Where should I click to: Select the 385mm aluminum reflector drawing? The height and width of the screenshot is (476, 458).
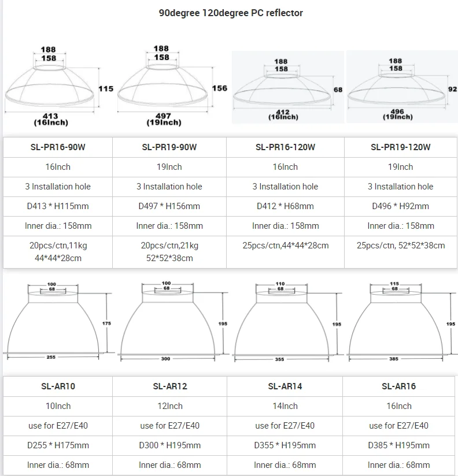(x=401, y=321)
